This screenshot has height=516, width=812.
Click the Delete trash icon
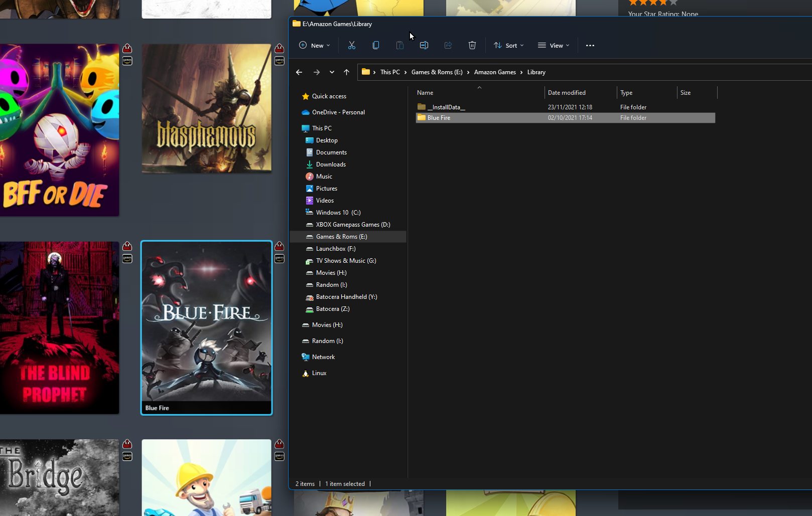[472, 45]
